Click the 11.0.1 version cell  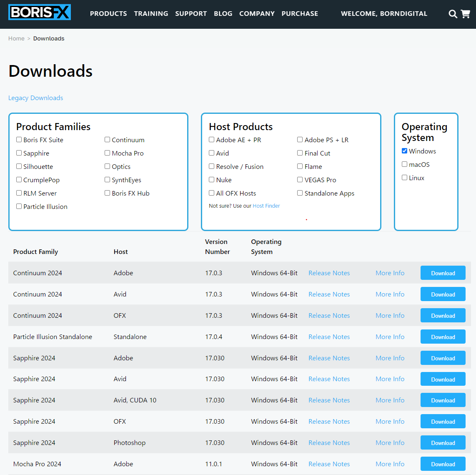click(213, 464)
